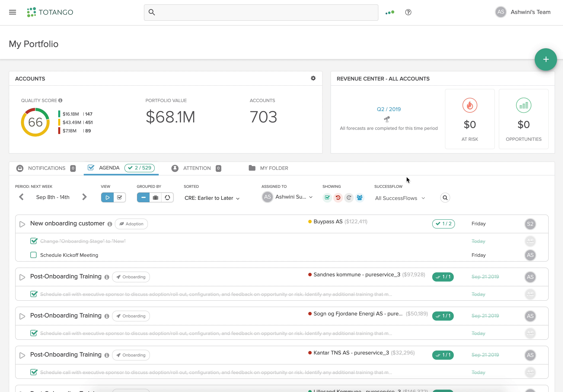
Task: Open the help question mark icon
Action: coord(408,12)
